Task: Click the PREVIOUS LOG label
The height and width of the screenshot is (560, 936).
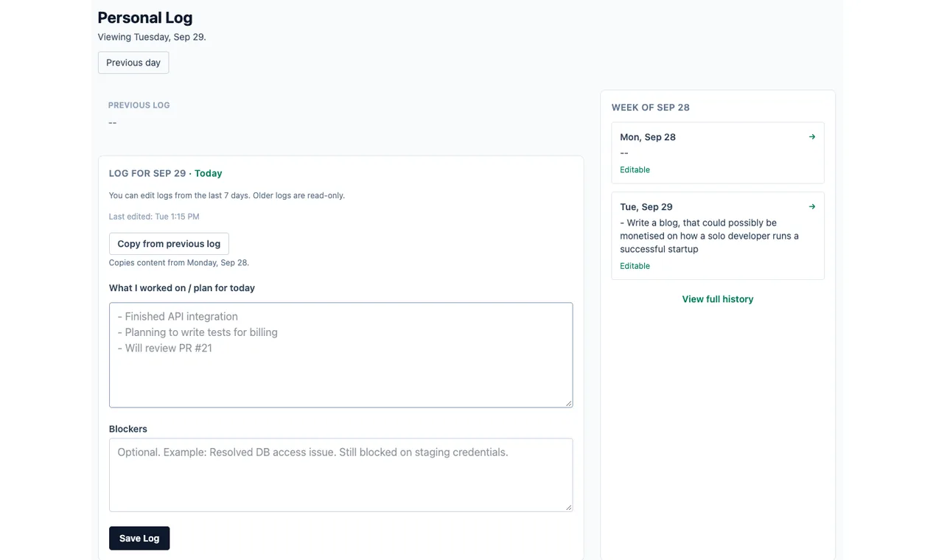Action: point(139,105)
